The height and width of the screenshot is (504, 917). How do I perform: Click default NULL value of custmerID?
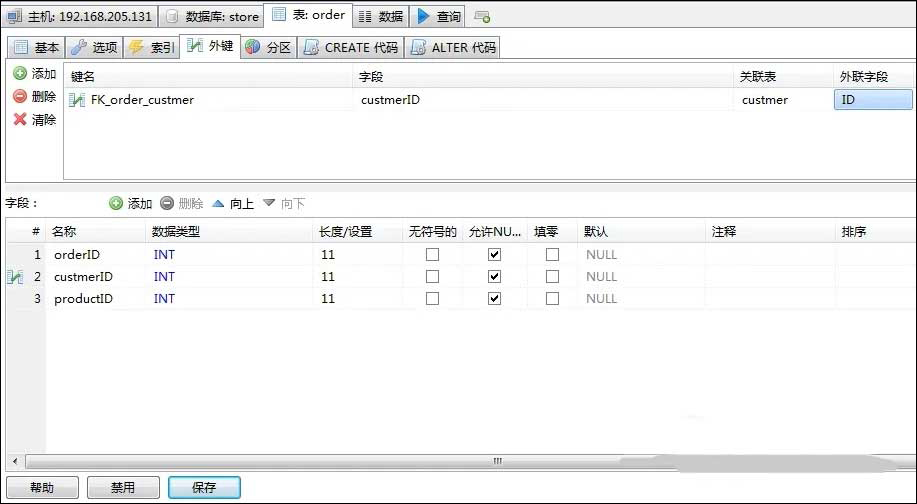coord(601,277)
